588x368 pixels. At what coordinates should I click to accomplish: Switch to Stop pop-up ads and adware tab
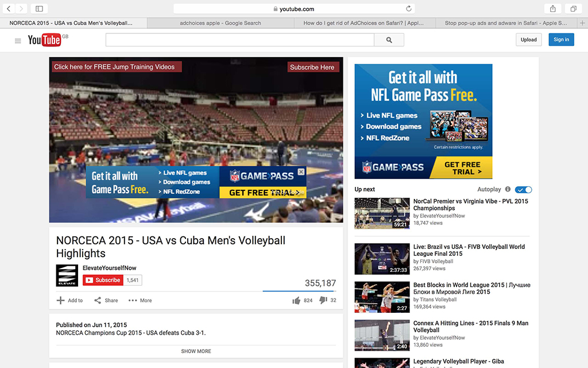[x=506, y=23]
